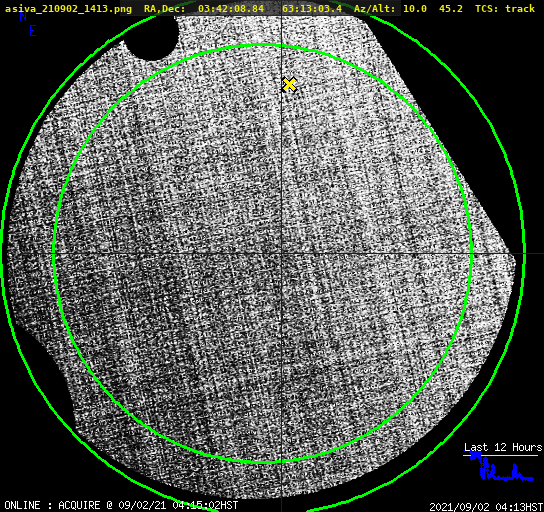This screenshot has width=544, height=512.
Task: Click the RA,Dec label in header
Action: (x=165, y=9)
